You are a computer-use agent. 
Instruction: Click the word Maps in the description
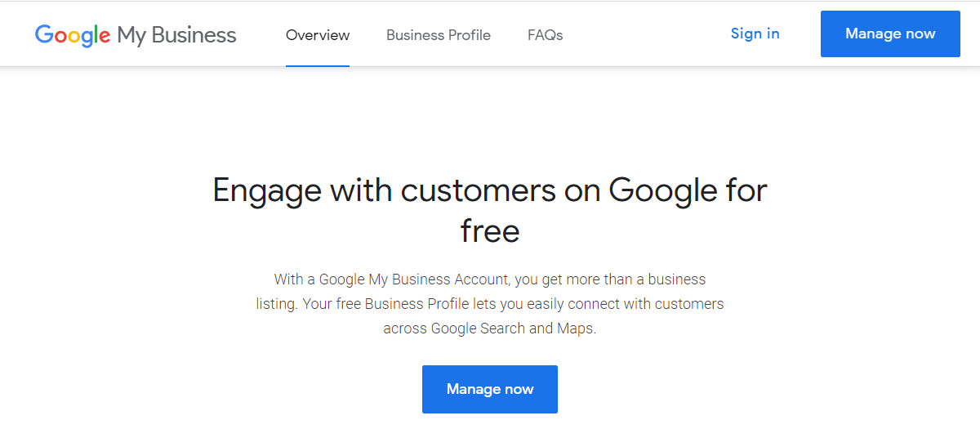pos(576,329)
